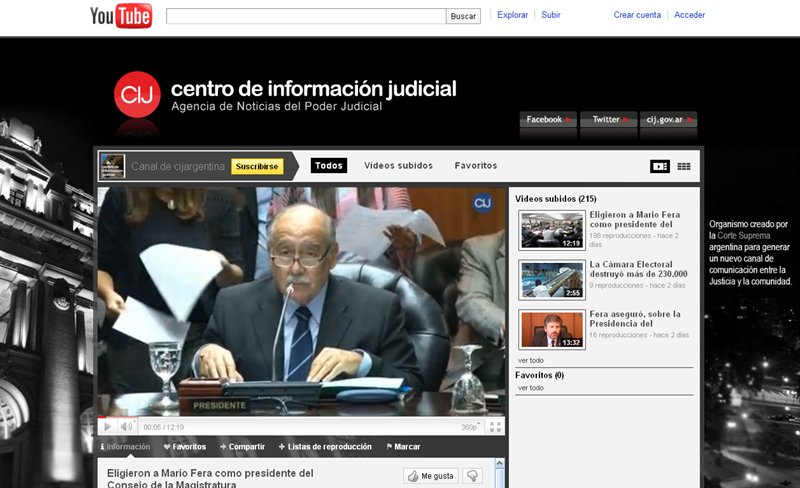Click the Subir upload link
Image resolution: width=800 pixels, height=488 pixels.
[551, 15]
